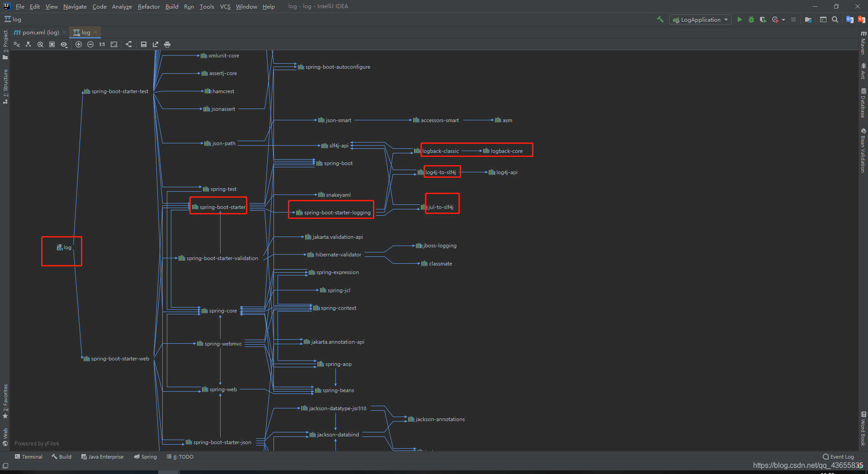Click the collapse arrows icon in diagram toolbar

coord(17,44)
